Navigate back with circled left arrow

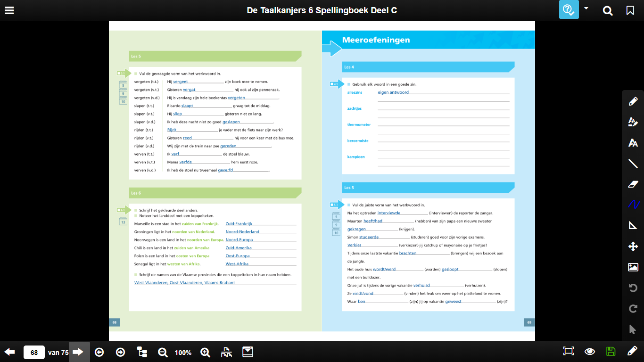99,352
